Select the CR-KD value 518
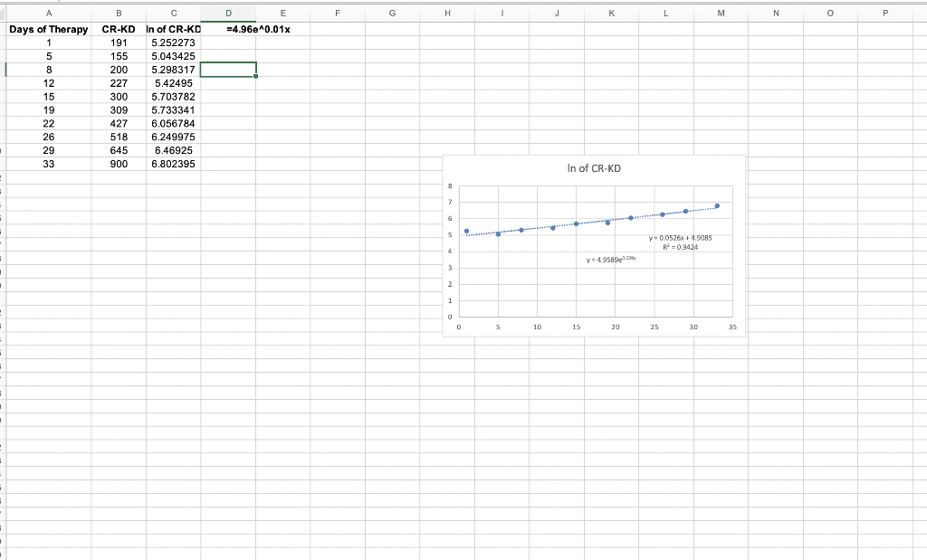The image size is (927, 560). (119, 137)
